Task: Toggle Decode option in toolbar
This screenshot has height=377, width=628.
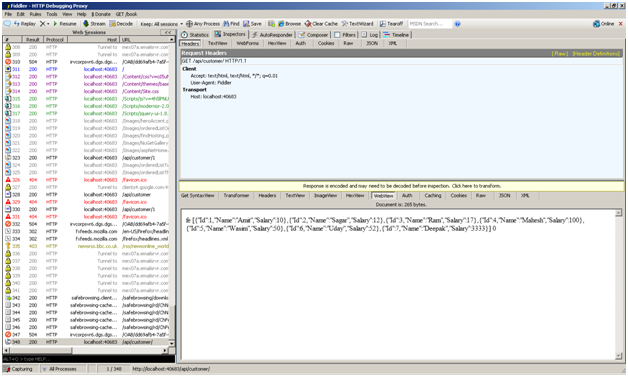Action: [x=121, y=24]
